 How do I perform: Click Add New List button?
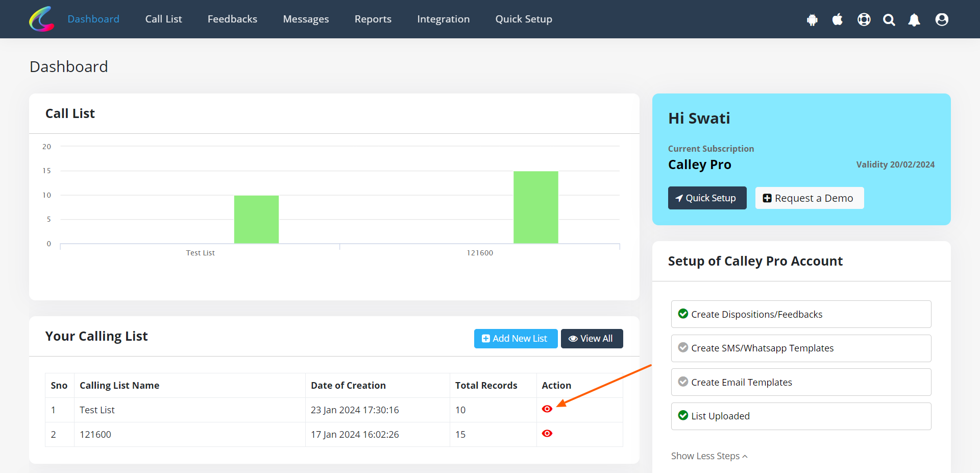(516, 339)
